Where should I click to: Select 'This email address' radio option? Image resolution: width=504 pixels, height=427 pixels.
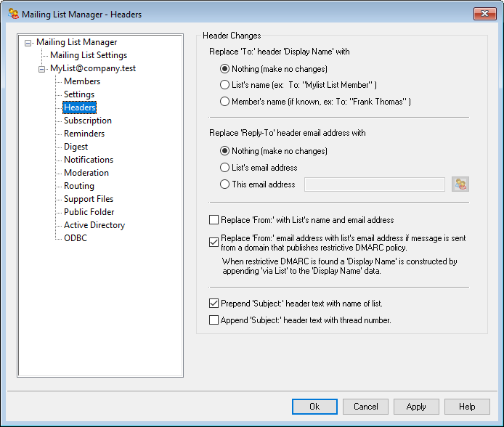(224, 184)
